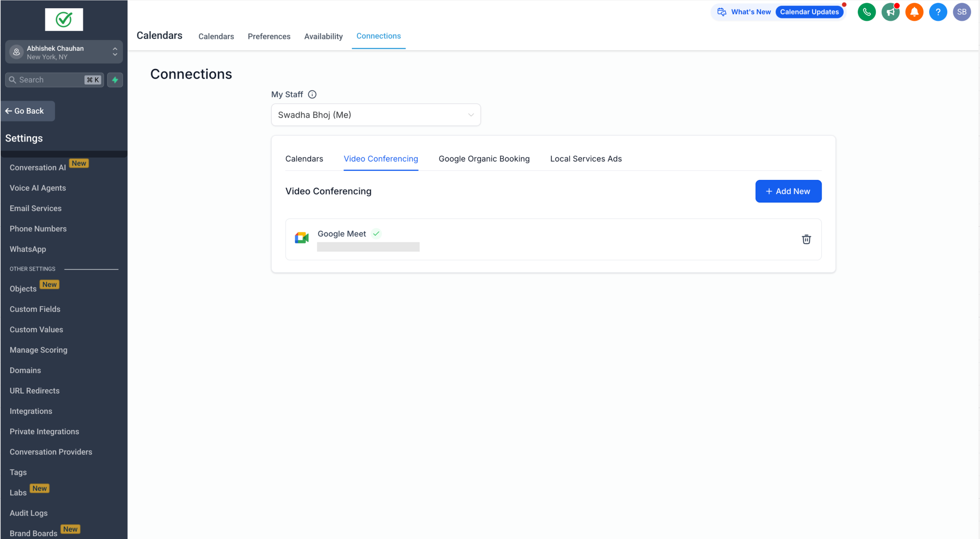Image resolution: width=980 pixels, height=539 pixels.
Task: Open the SB user avatar menu
Action: click(961, 12)
